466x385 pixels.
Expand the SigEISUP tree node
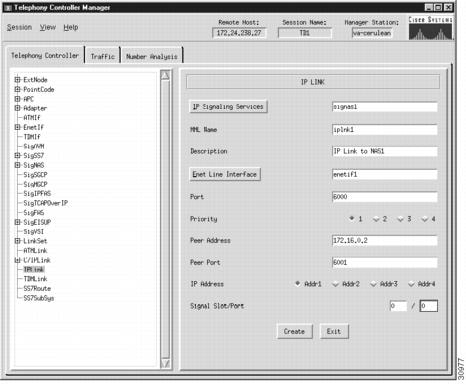tap(17, 222)
